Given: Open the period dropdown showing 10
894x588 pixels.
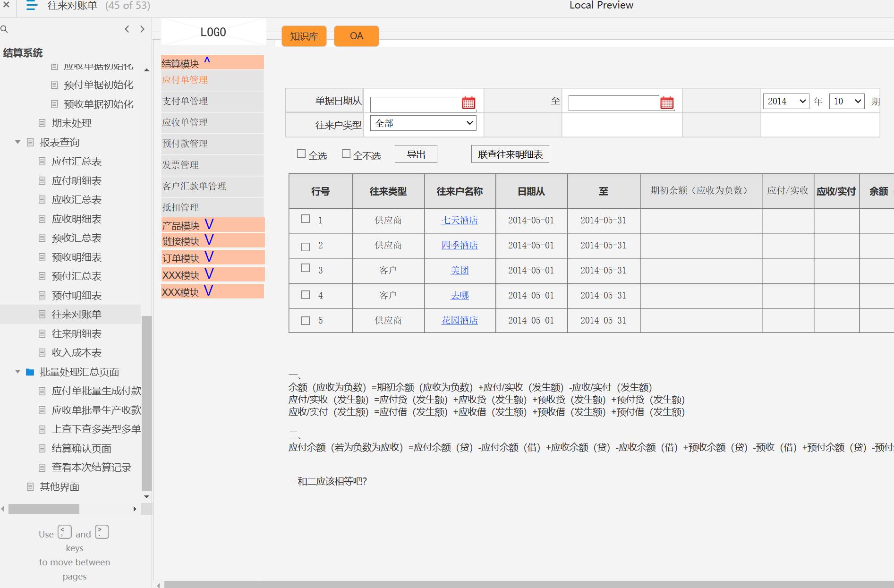Looking at the screenshot, I should pos(847,101).
